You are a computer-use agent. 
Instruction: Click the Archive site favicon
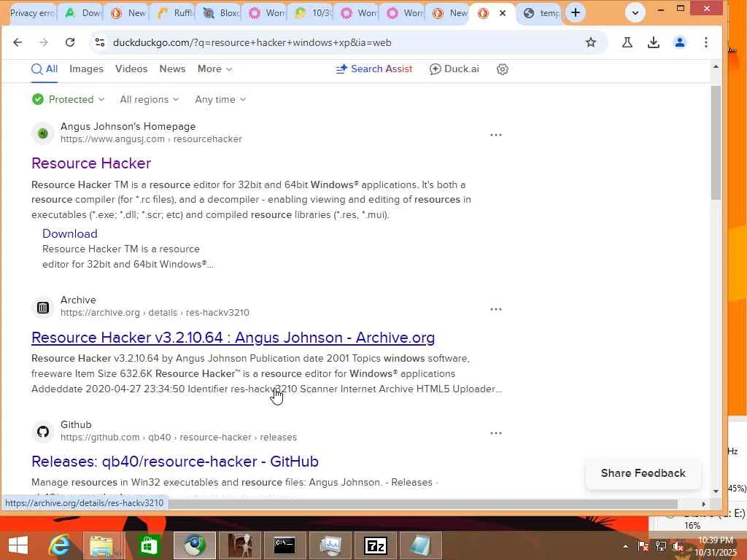pyautogui.click(x=43, y=308)
